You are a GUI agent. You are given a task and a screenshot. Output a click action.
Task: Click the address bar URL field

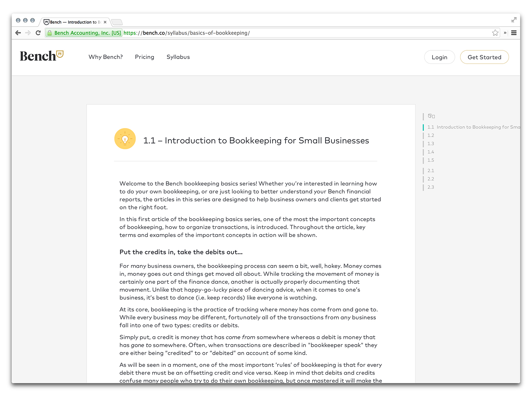click(305, 33)
